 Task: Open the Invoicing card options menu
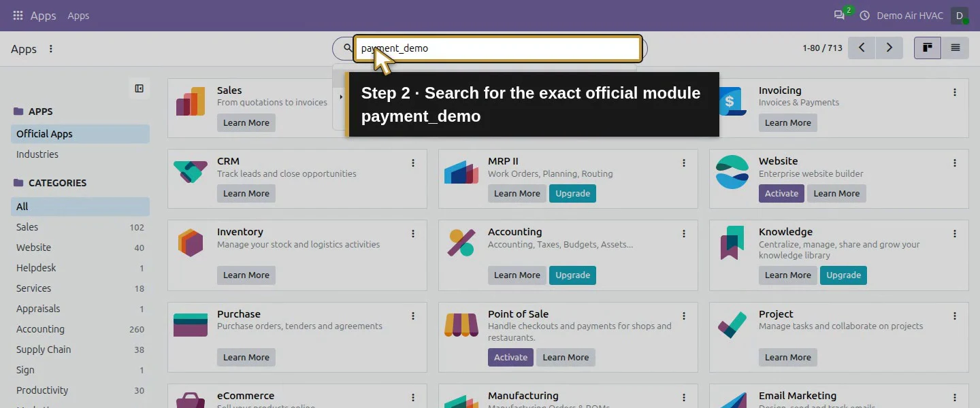[955, 92]
